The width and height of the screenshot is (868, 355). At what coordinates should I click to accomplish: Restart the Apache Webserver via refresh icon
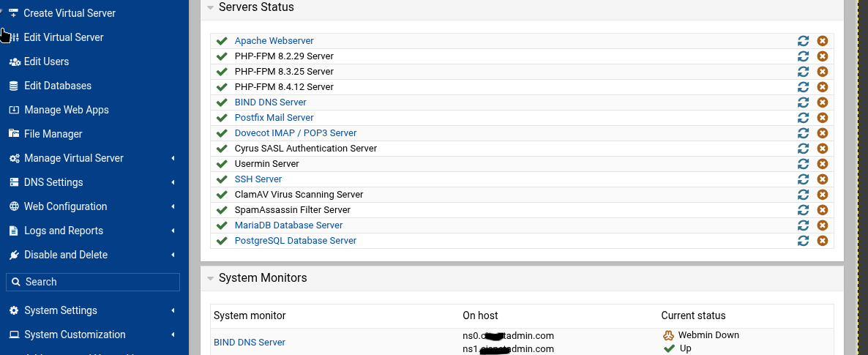(803, 41)
